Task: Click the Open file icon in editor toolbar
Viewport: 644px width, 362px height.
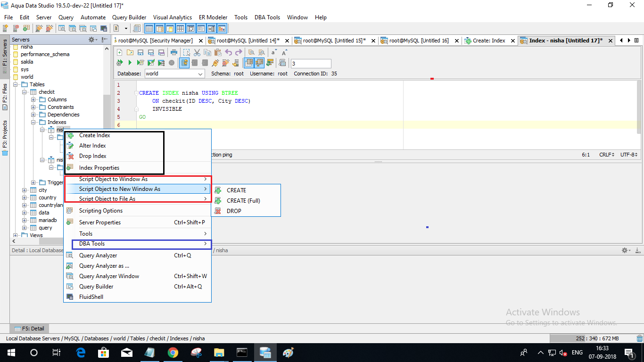Action: pos(130,52)
